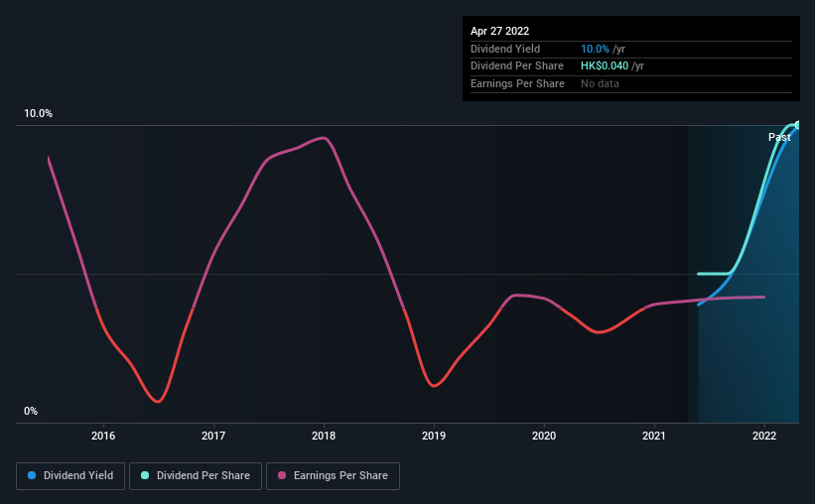Viewport: 815px width, 504px height.
Task: Select the 2021 x-axis year label
Action: coord(654,436)
